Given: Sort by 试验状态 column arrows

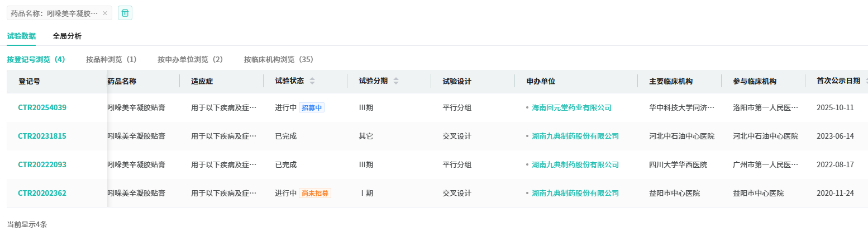Looking at the screenshot, I should [x=312, y=81].
